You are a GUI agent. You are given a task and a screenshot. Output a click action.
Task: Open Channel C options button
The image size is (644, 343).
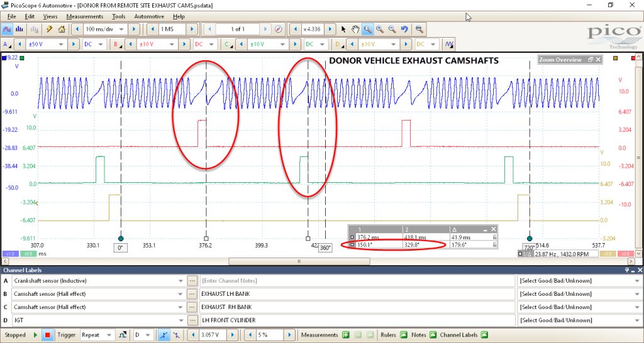[x=227, y=45]
